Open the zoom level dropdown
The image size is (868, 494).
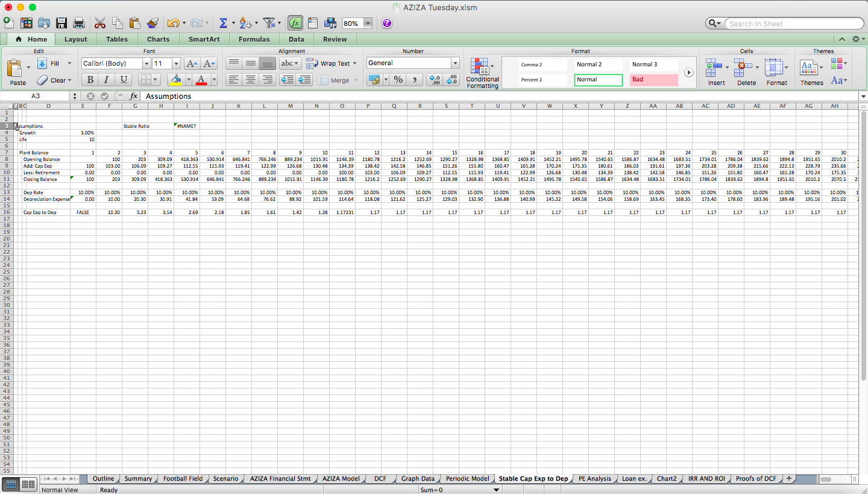pos(368,22)
